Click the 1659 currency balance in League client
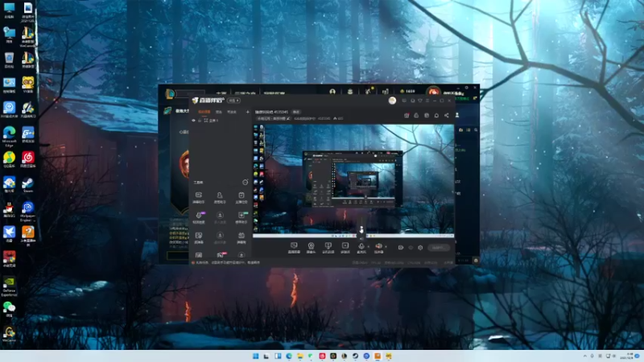The image size is (644, 362). click(x=407, y=92)
